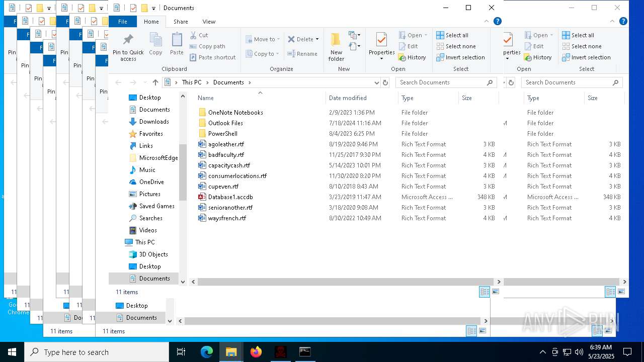Screen dimensions: 644x362
Task: Open Downloads in navigation pane
Action: [x=153, y=122]
